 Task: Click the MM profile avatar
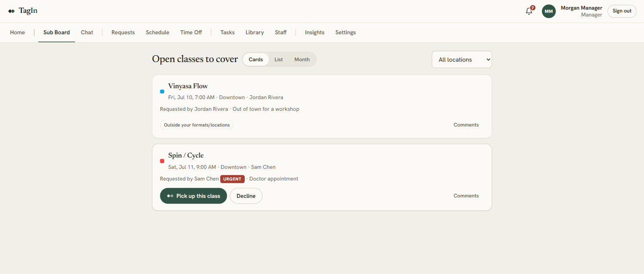549,11
